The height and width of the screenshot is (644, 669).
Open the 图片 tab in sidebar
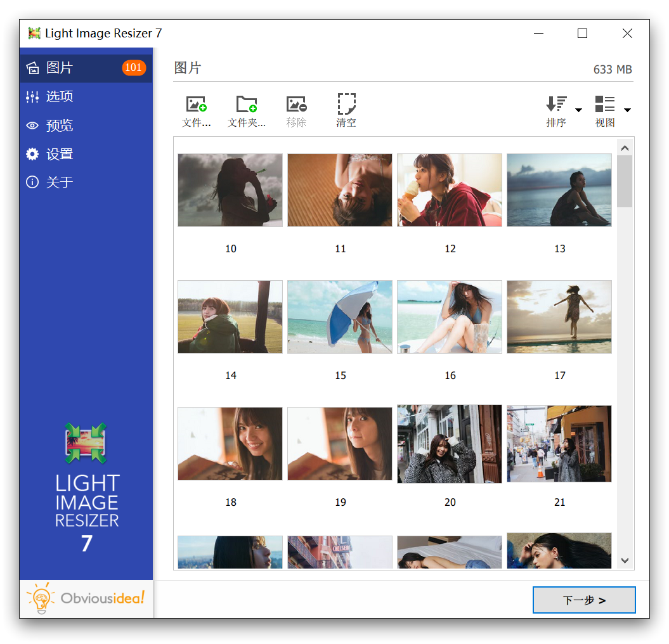(x=86, y=68)
